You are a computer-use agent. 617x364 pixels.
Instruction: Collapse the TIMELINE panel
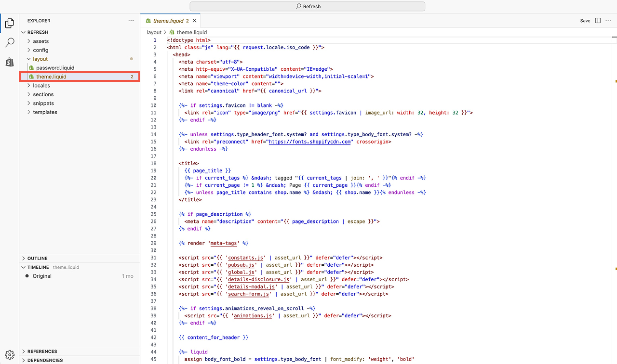[x=80, y=267]
